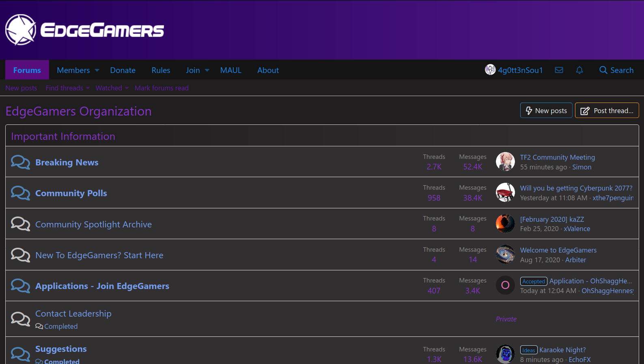The image size is (644, 364).
Task: Open Simon's avatar in Breaking News row
Action: click(x=505, y=162)
